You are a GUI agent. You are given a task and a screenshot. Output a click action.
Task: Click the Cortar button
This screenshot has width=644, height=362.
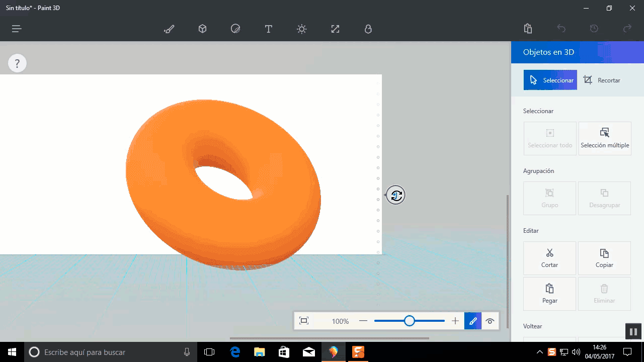pyautogui.click(x=550, y=258)
